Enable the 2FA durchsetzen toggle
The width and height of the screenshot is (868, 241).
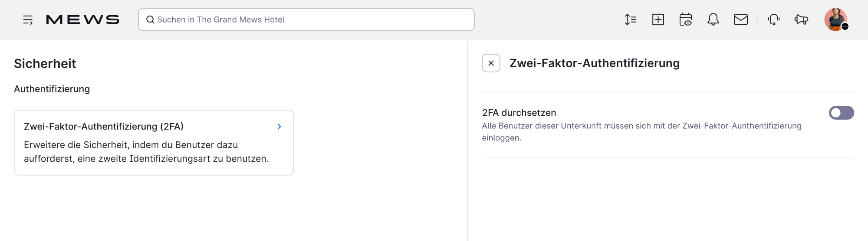click(x=841, y=113)
